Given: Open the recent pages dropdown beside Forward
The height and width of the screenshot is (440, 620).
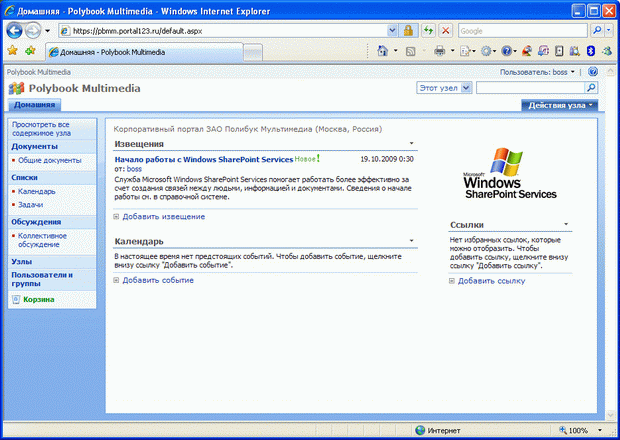Looking at the screenshot, I should pos(47,31).
